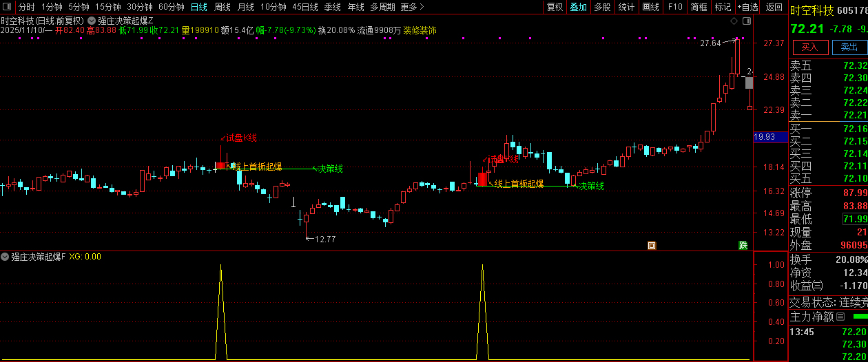Click the gray latest candlestick
The height and width of the screenshot is (362, 868).
(x=750, y=83)
